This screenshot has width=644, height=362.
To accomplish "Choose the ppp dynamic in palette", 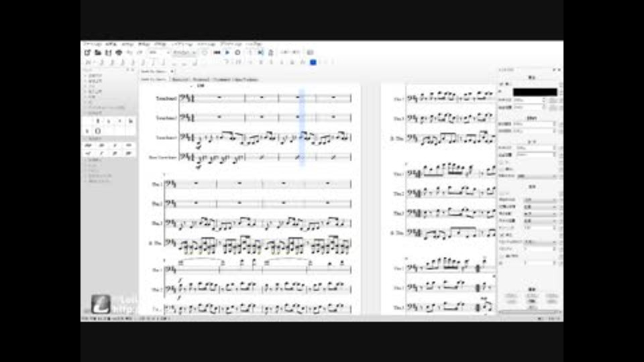I will click(x=88, y=145).
